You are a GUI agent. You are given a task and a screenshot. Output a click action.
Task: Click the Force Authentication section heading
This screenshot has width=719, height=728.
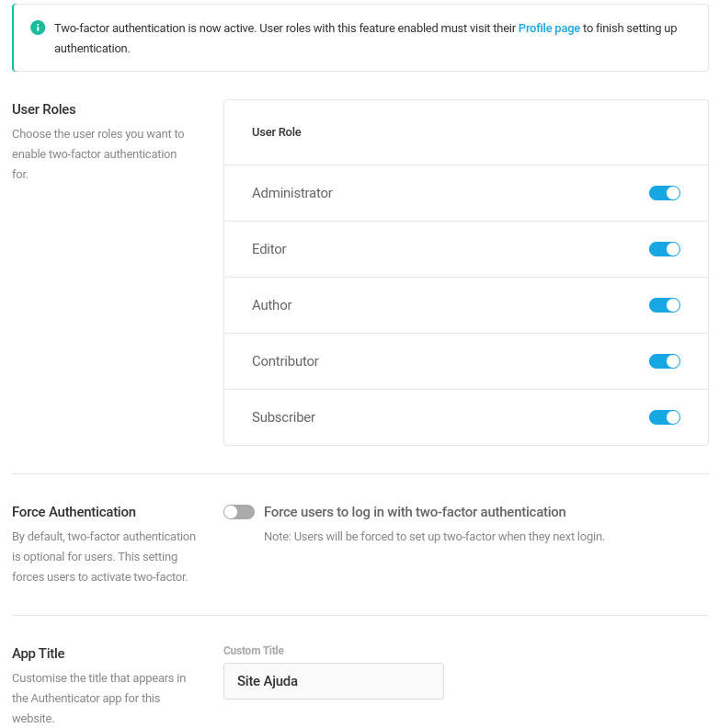tap(74, 512)
